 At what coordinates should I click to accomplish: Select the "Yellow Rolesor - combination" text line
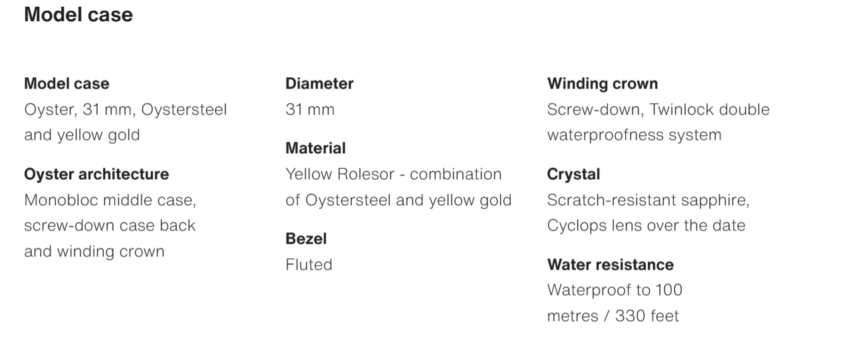pos(393,174)
